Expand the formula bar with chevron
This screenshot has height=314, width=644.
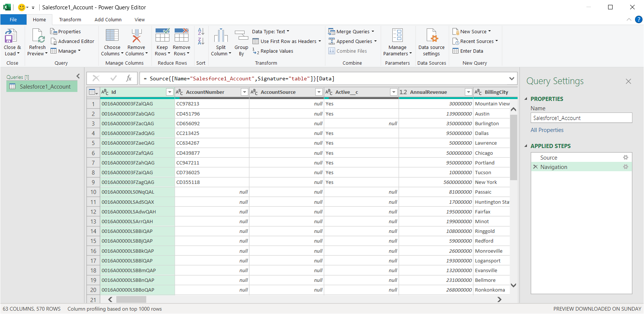point(512,78)
